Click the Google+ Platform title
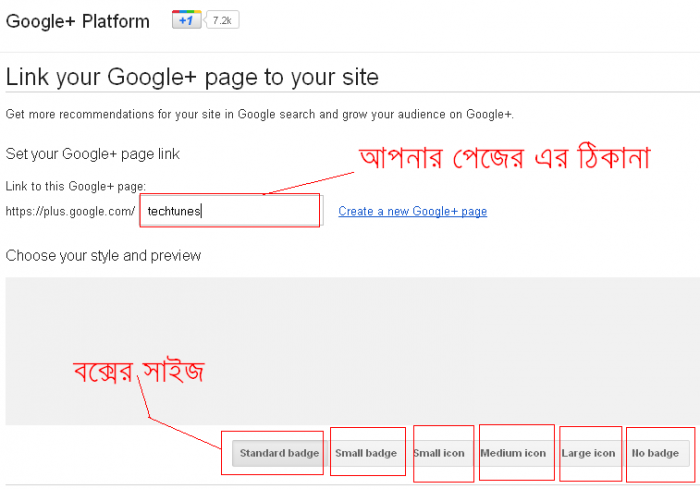This screenshot has height=489, width=700. [78, 21]
